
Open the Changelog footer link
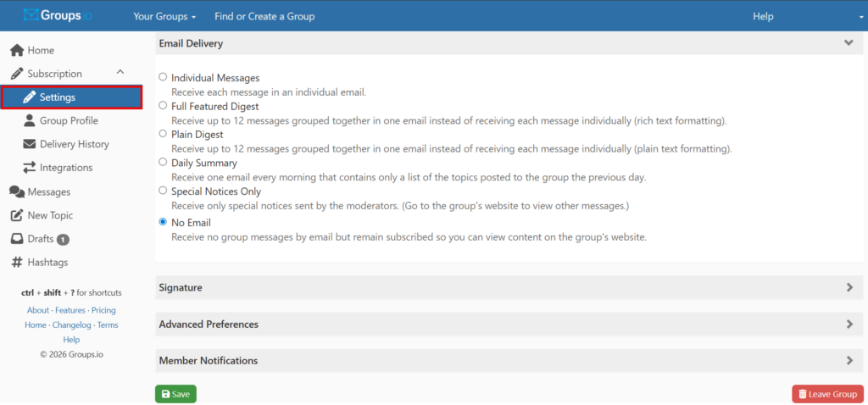[x=72, y=325]
